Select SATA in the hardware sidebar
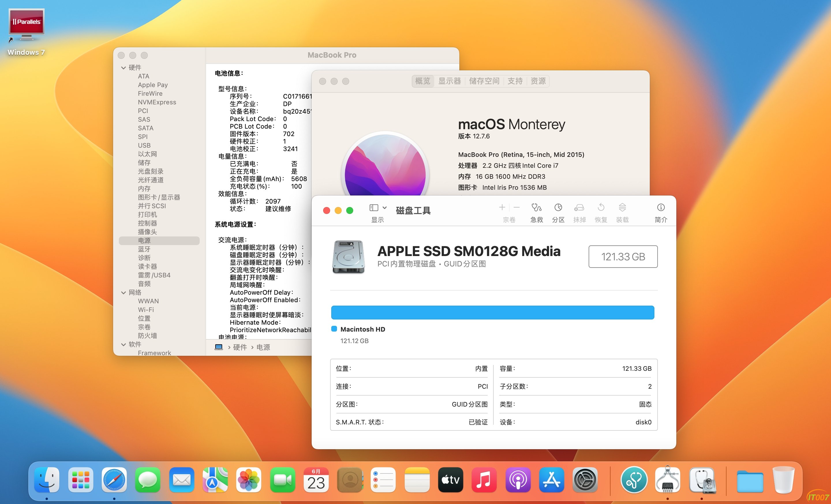Screen dimensions: 831x504 (145, 128)
